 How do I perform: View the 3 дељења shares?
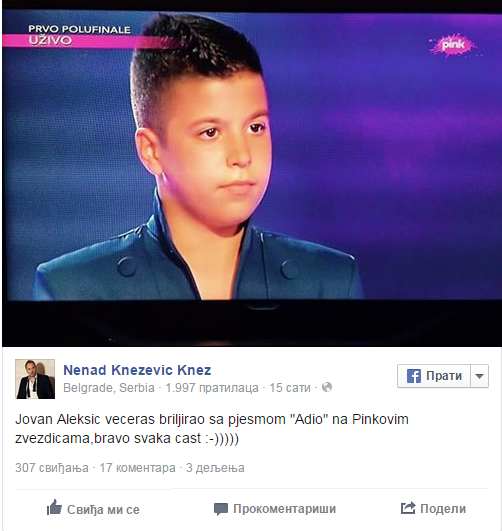pyautogui.click(x=215, y=468)
